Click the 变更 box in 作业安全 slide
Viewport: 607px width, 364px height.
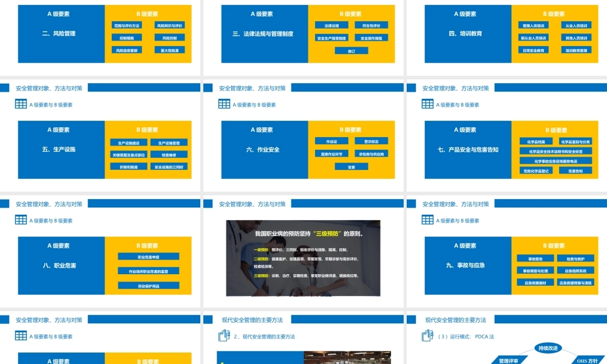click(x=351, y=167)
